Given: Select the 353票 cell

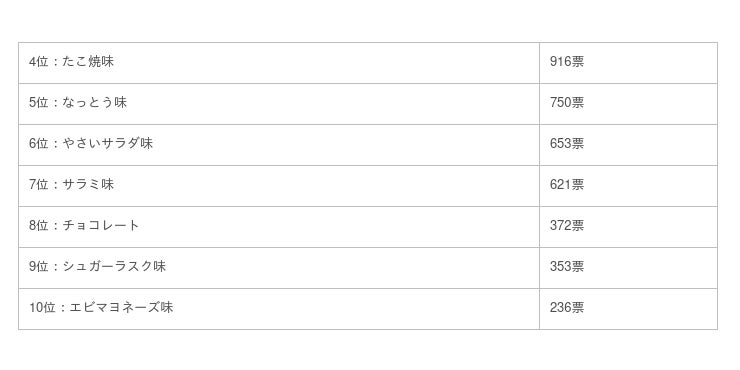Looking at the screenshot, I should [x=628, y=268].
